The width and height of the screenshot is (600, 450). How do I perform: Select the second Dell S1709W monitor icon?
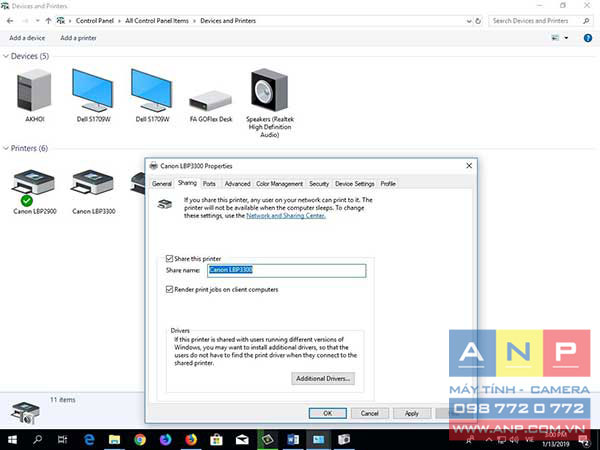(x=152, y=91)
